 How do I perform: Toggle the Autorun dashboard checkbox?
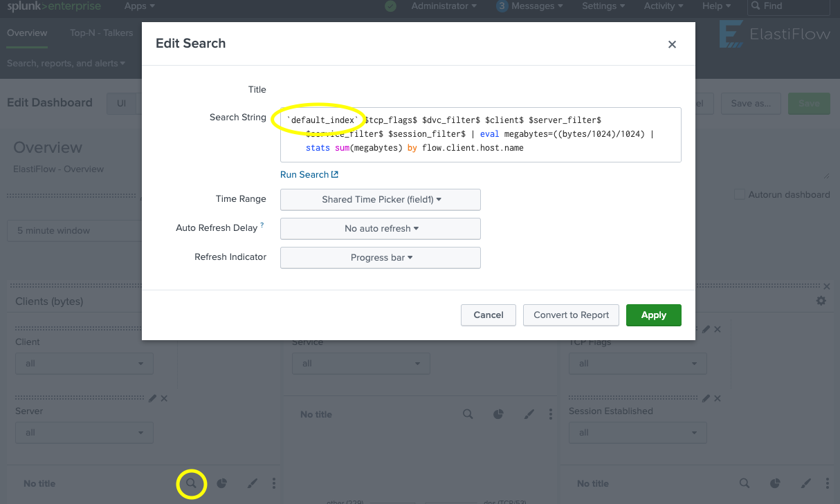coord(740,195)
